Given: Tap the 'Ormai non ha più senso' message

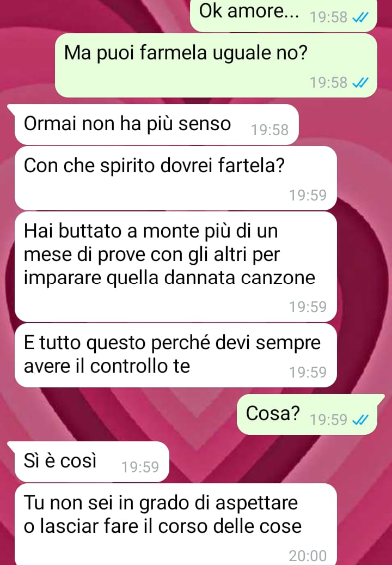Looking at the screenshot, I should coord(157,124).
